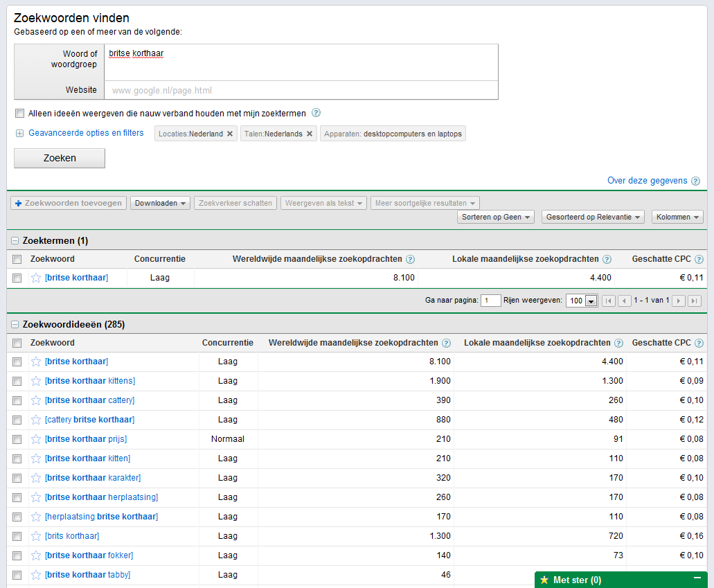This screenshot has height=588, width=714.
Task: Open the Downloaden dropdown
Action: [x=160, y=203]
